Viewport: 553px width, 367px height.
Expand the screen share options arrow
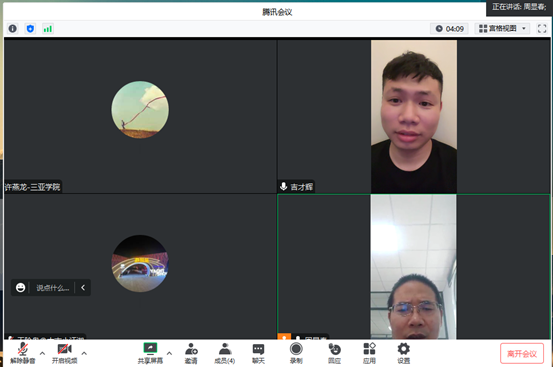(169, 353)
